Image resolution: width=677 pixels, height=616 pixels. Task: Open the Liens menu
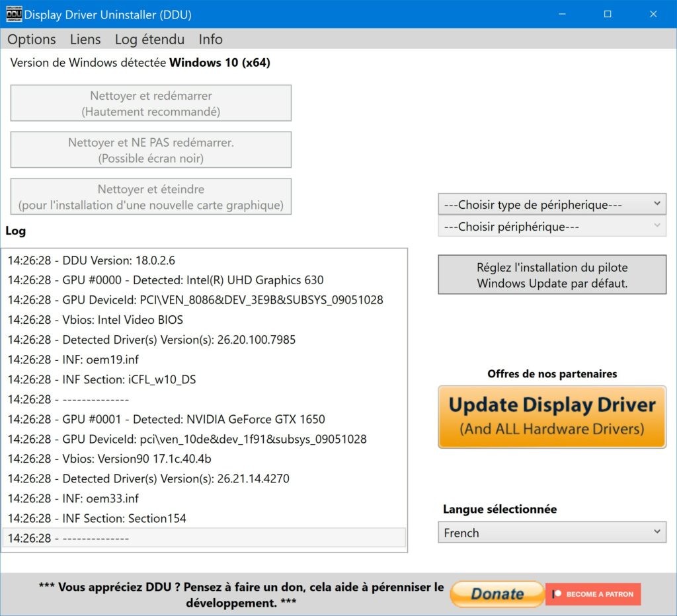click(x=85, y=39)
